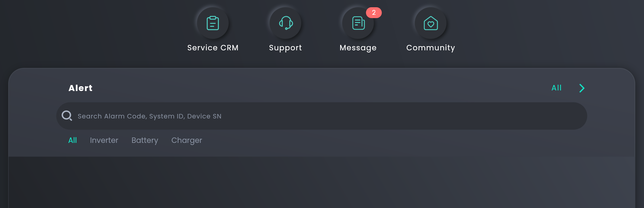Click the Alert section heading
This screenshot has height=208, width=644.
(x=81, y=88)
